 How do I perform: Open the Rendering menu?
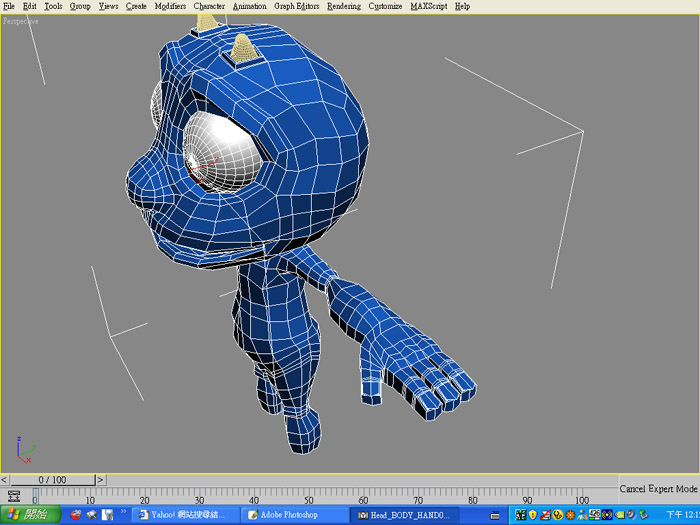point(344,6)
